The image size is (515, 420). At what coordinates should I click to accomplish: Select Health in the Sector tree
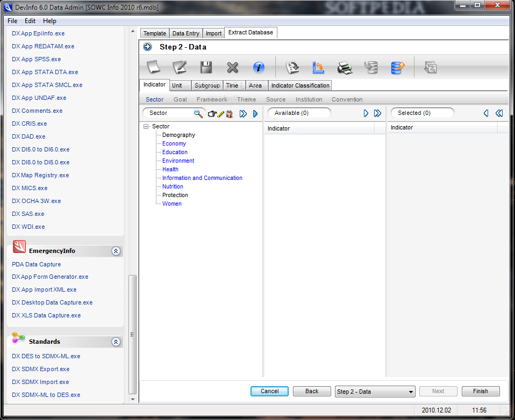point(170,169)
